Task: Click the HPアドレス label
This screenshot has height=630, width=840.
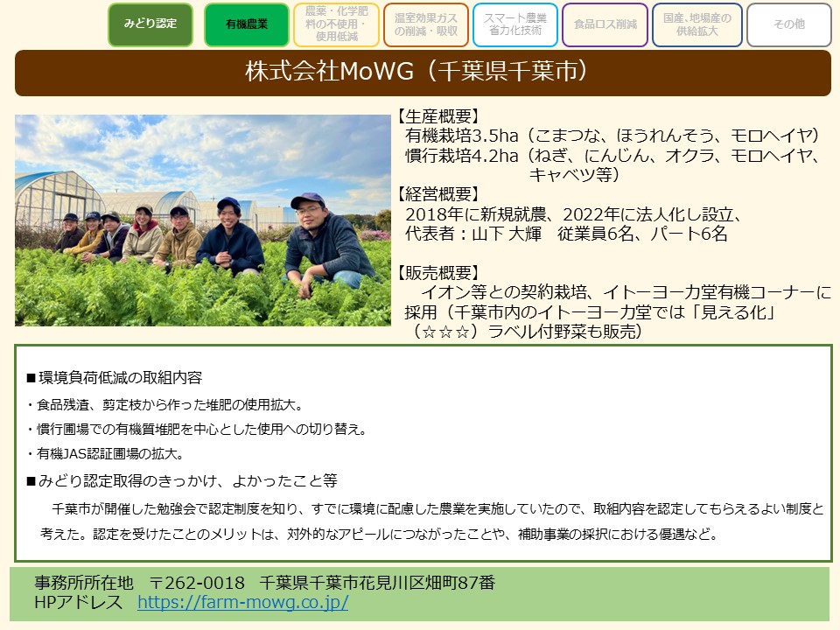Action: [78, 602]
